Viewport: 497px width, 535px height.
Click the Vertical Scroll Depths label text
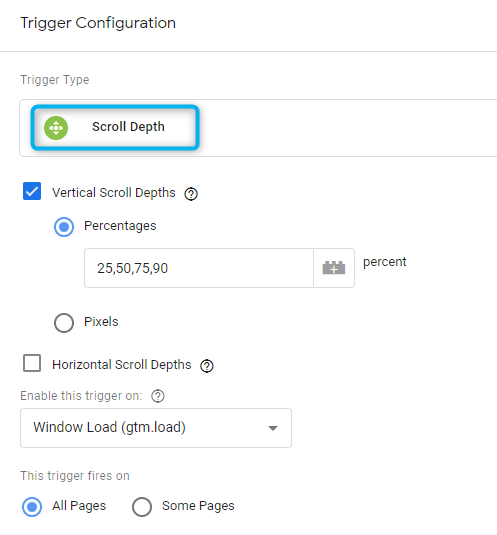click(x=114, y=193)
